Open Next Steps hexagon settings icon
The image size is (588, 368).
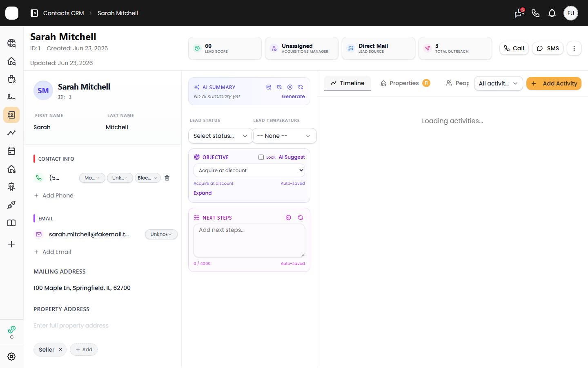click(x=288, y=218)
